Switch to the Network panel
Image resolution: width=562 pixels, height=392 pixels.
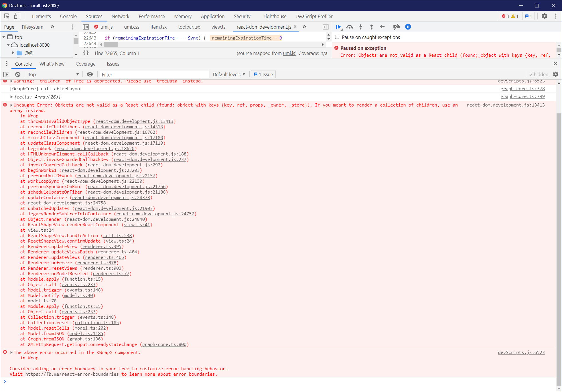pos(120,16)
